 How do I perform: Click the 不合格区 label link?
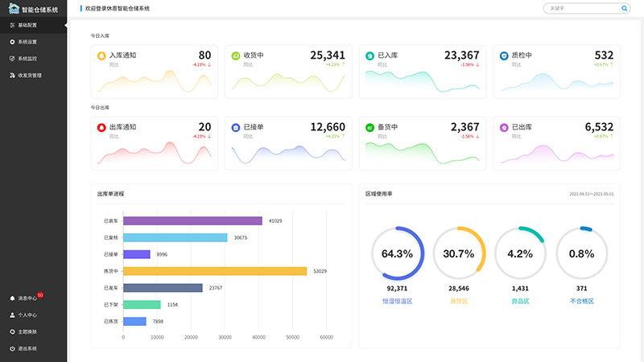(x=582, y=301)
